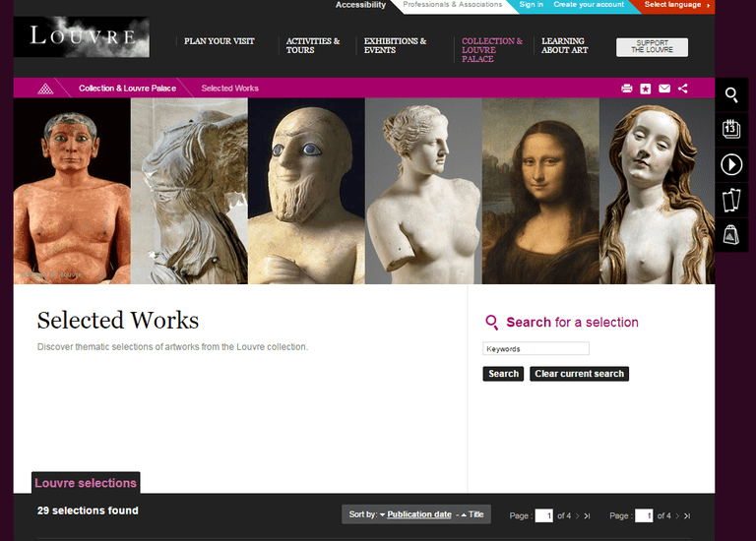Open Learning About Art menu
The image size is (756, 541).
565,46
